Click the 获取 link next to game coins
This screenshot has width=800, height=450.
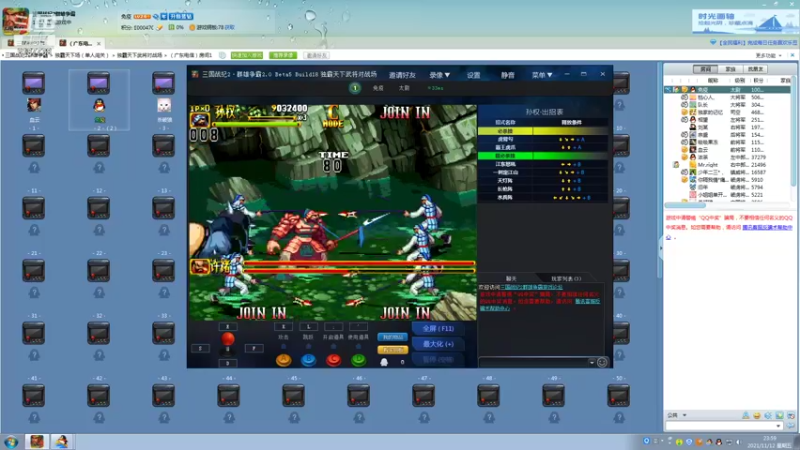coord(230,28)
